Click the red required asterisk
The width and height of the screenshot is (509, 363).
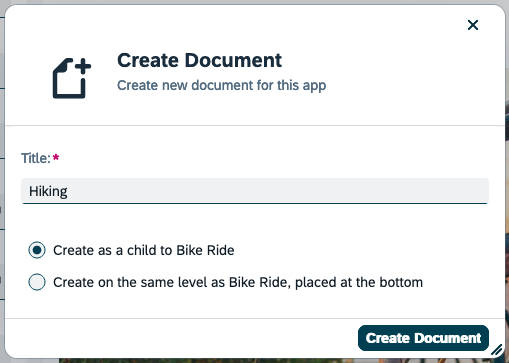pos(56,157)
